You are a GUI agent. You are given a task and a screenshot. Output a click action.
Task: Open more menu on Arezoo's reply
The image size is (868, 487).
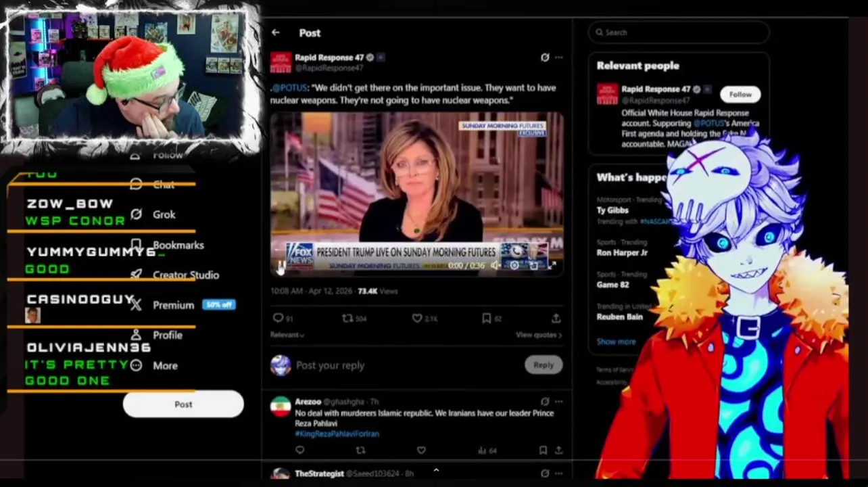(x=558, y=402)
